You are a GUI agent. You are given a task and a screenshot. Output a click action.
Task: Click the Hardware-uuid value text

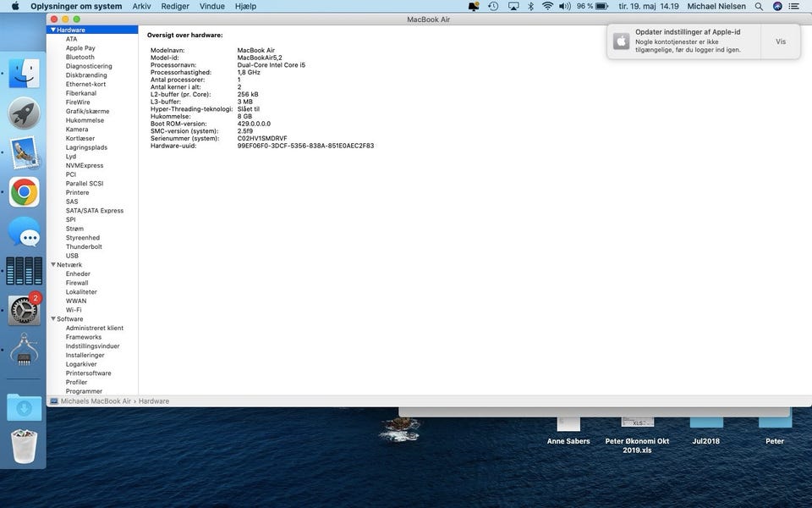tap(305, 146)
